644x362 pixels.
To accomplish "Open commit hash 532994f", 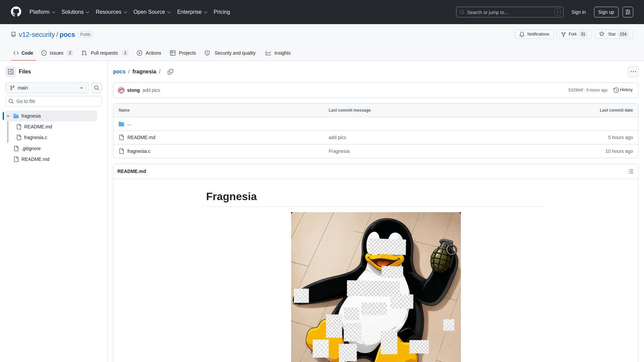I will tap(576, 90).
